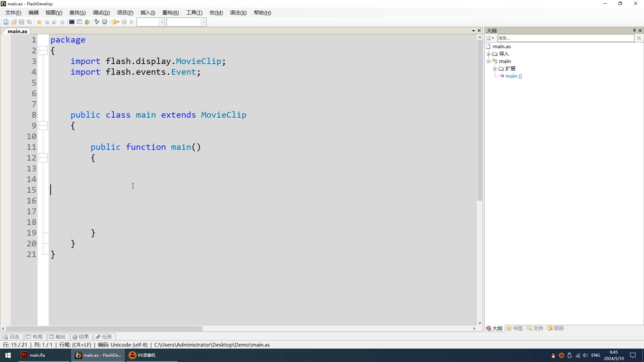Click the gray gear toolbar icon
644x362 pixels.
click(124, 22)
